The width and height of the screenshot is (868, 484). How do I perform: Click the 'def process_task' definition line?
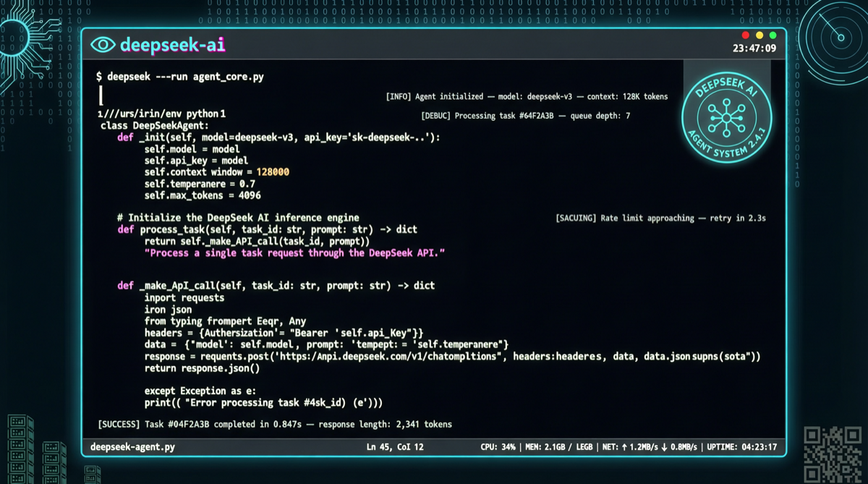268,229
